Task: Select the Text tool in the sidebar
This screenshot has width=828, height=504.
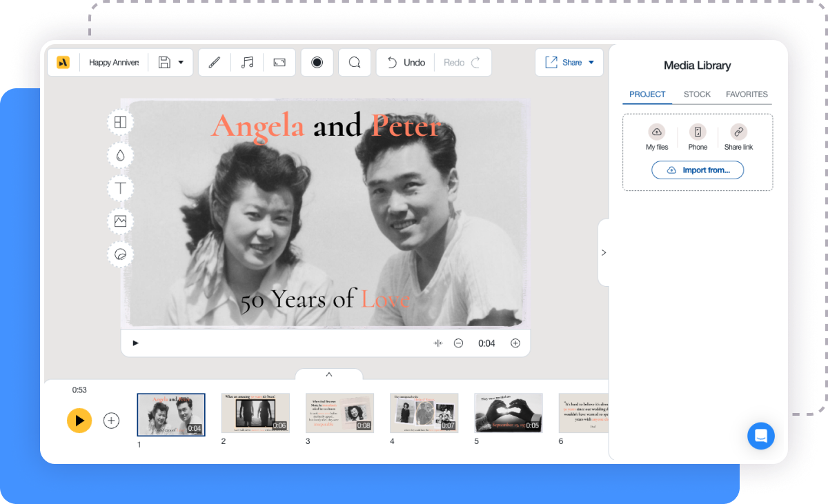Action: (x=120, y=188)
